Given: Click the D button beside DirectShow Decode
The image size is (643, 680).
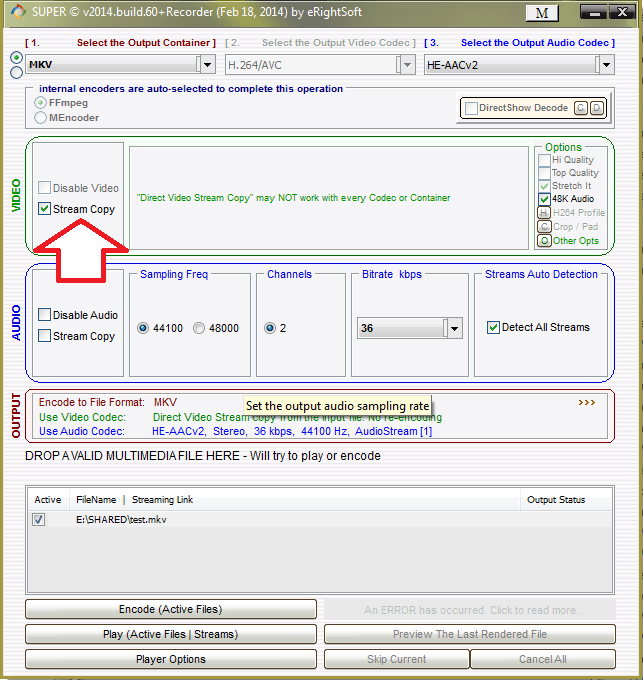Looking at the screenshot, I should [597, 108].
